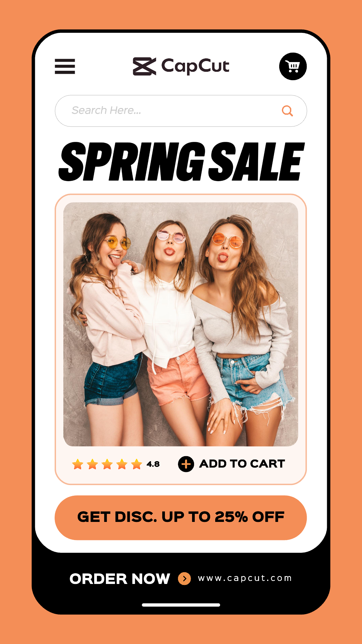Select the fifth rating star
This screenshot has height=644, width=362.
click(x=137, y=464)
